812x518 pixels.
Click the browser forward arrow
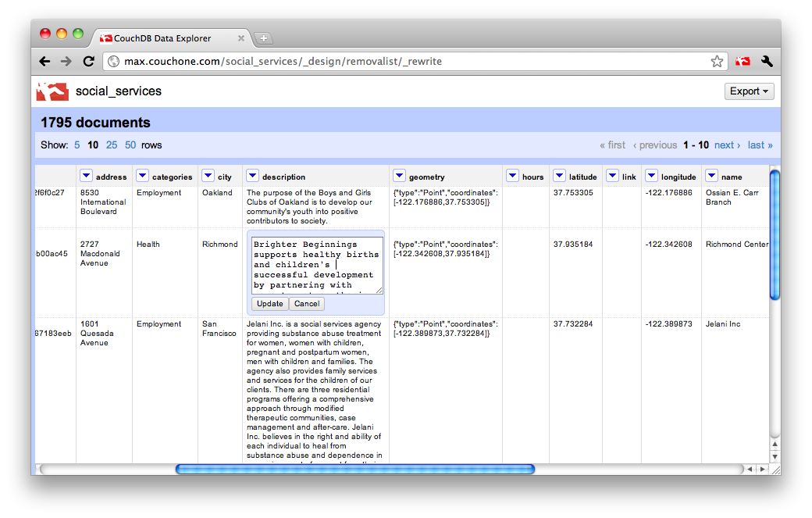(66, 62)
